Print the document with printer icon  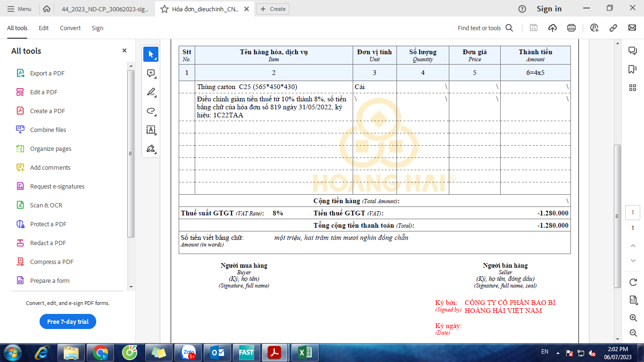pos(571,28)
